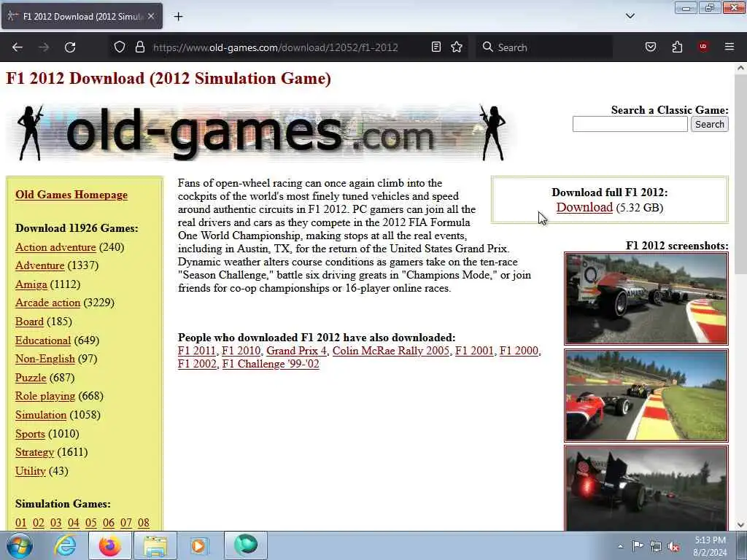Click the old-games.com logo banner

click(261, 133)
